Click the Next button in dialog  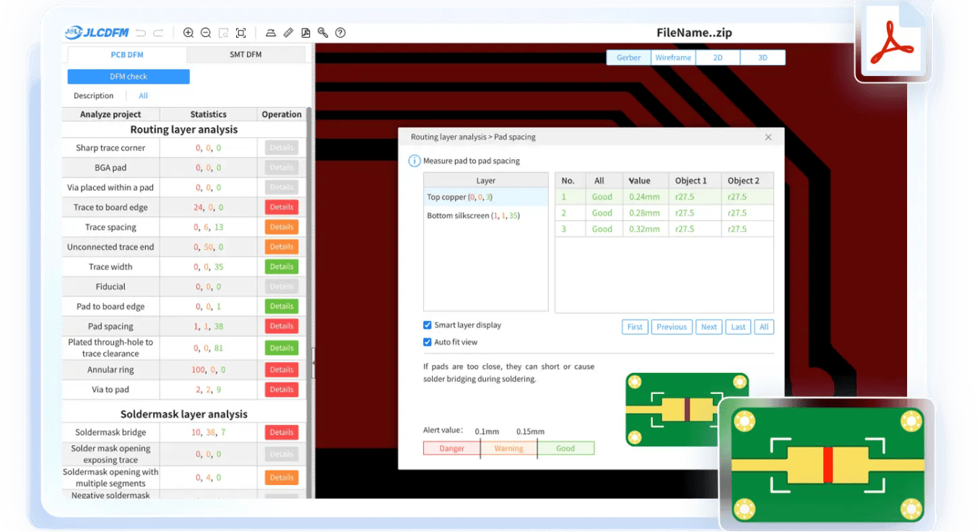(709, 327)
